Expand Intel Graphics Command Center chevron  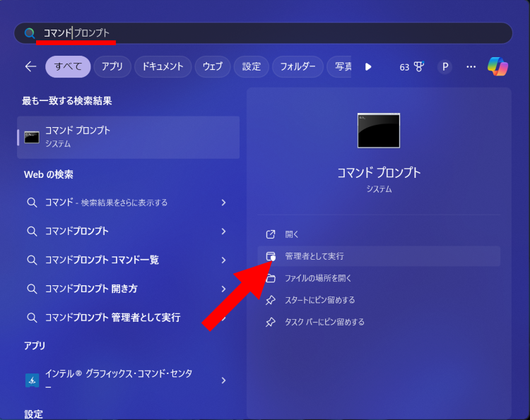pos(223,380)
